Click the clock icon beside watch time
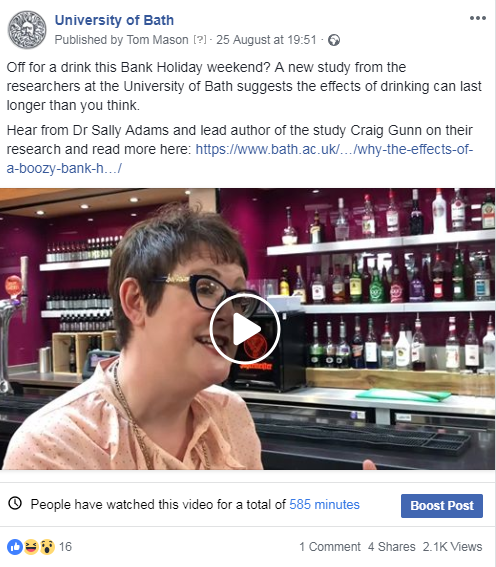This screenshot has width=496, height=567. [15, 503]
